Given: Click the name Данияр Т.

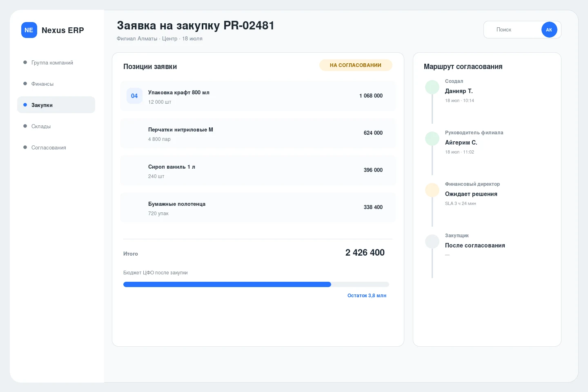Looking at the screenshot, I should point(459,91).
